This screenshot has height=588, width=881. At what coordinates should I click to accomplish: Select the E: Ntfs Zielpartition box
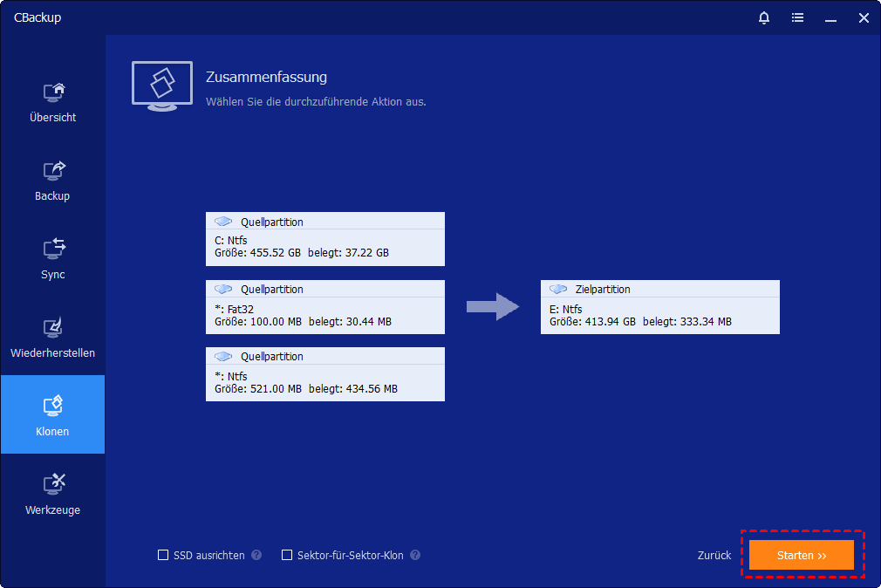point(659,307)
